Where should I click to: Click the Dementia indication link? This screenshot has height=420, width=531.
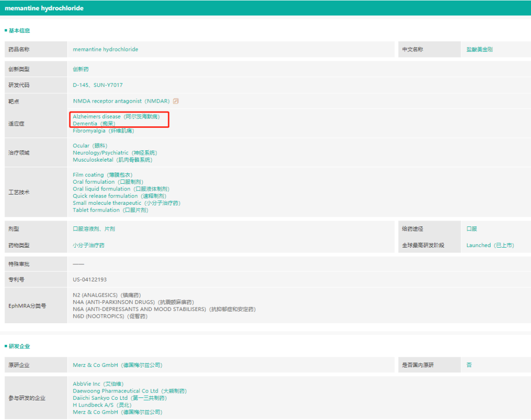(94, 124)
